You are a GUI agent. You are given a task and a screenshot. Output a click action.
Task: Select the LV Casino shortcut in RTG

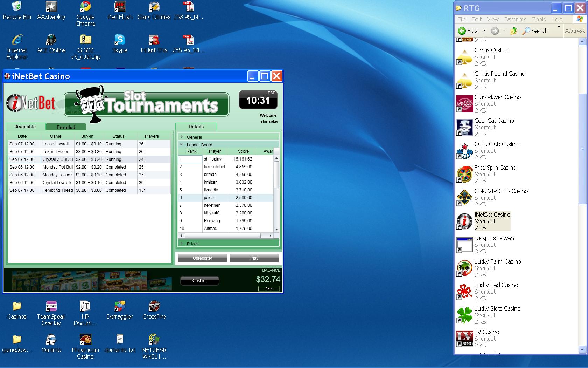coord(478,339)
